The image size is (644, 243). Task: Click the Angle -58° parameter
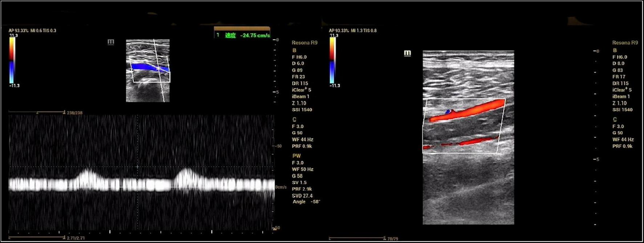pos(306,202)
